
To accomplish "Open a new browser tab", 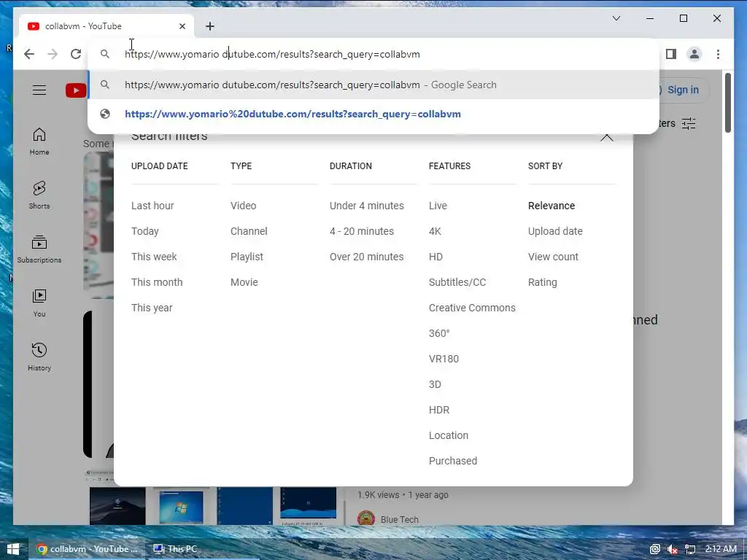I will (210, 26).
